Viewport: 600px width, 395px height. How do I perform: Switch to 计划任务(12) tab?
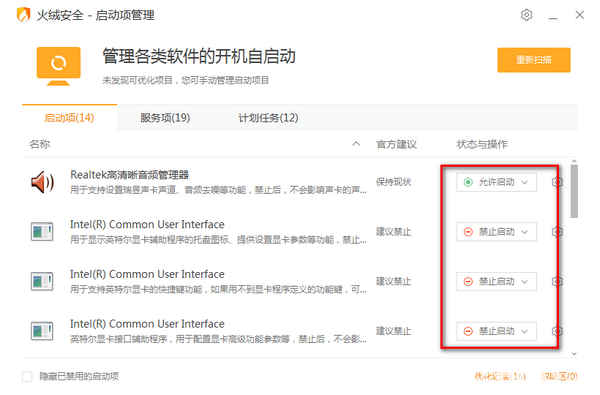click(268, 118)
